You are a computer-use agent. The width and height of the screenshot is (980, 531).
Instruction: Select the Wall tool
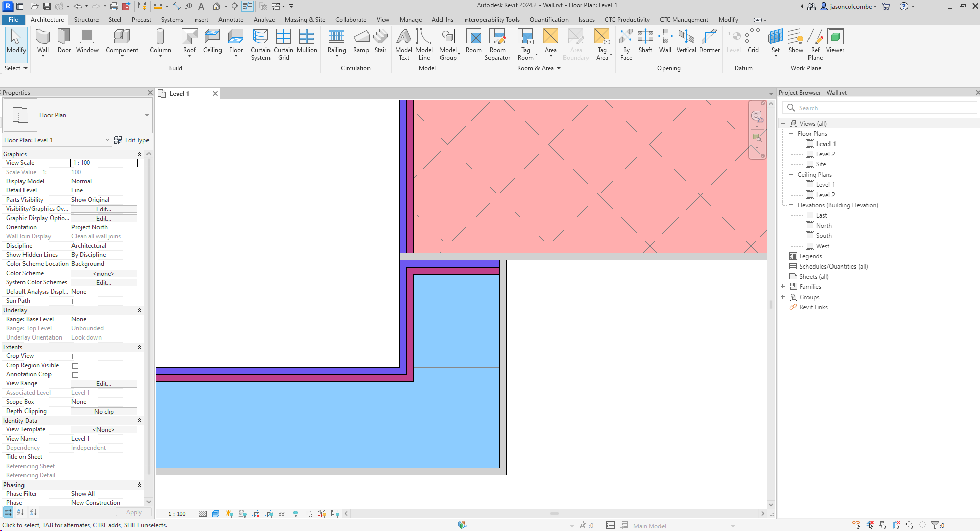(x=43, y=42)
